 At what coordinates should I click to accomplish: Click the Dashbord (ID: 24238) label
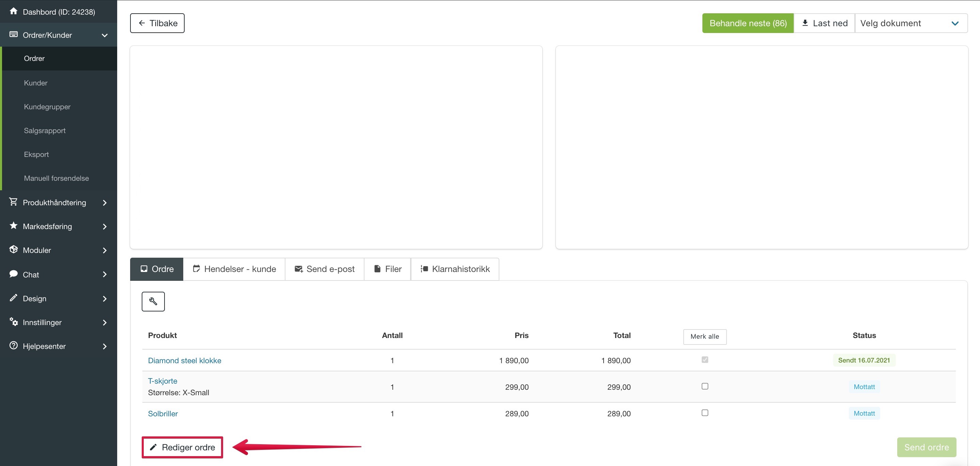click(x=59, y=12)
